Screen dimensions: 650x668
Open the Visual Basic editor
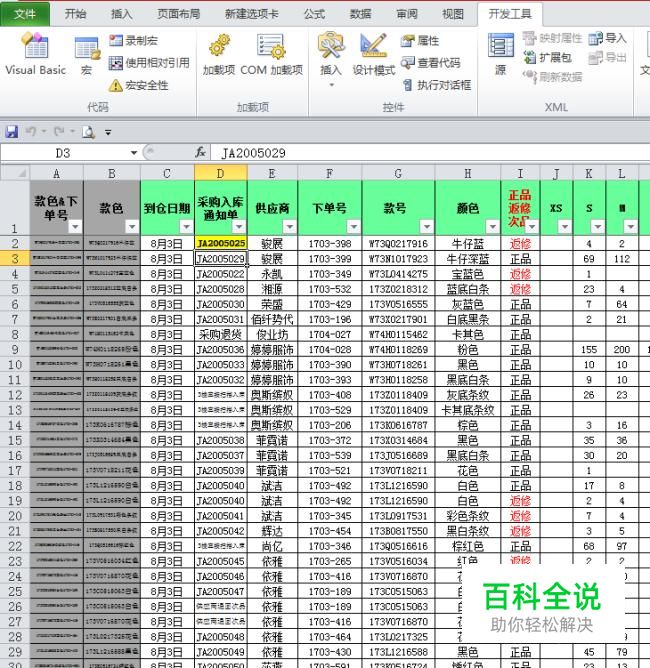tap(35, 55)
